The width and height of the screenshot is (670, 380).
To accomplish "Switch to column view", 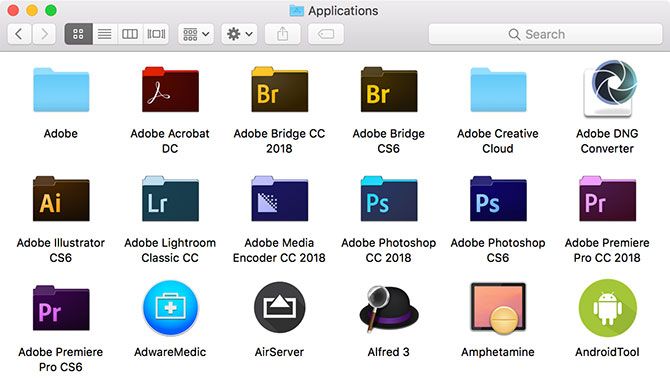I will [130, 34].
